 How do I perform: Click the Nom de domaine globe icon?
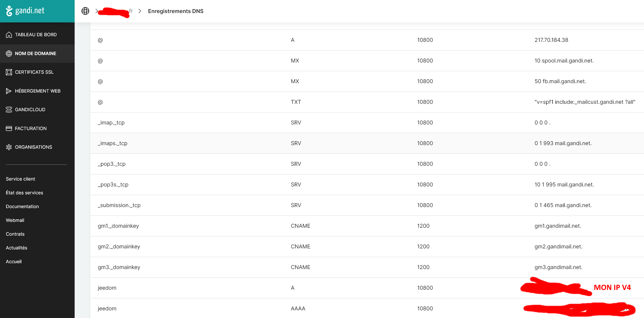point(9,54)
